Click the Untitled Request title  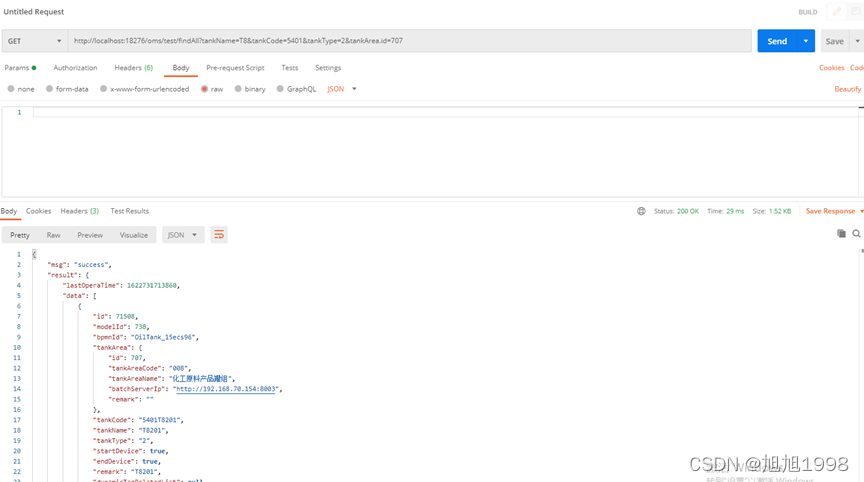[x=34, y=12]
